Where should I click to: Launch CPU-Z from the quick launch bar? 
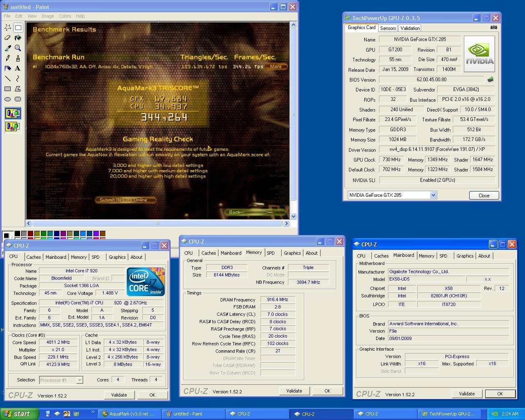[57, 414]
